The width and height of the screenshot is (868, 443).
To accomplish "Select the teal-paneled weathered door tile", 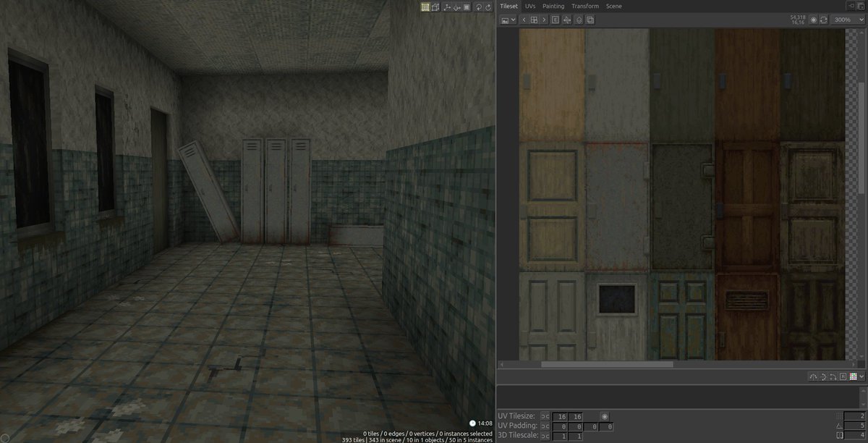I will tap(682, 316).
